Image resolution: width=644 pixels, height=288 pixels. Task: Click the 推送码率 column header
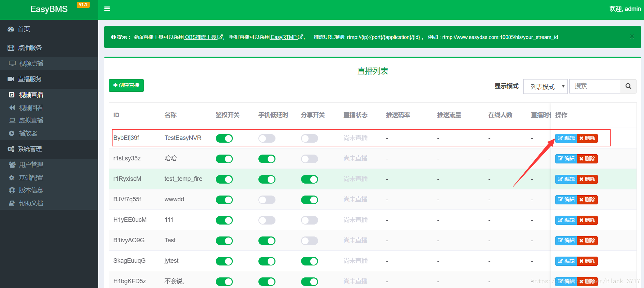[398, 115]
